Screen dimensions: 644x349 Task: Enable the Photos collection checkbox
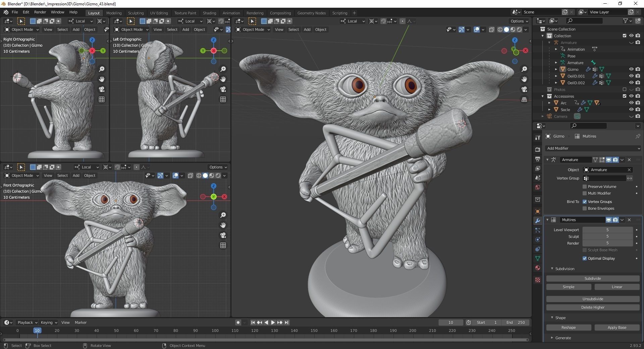pos(624,89)
